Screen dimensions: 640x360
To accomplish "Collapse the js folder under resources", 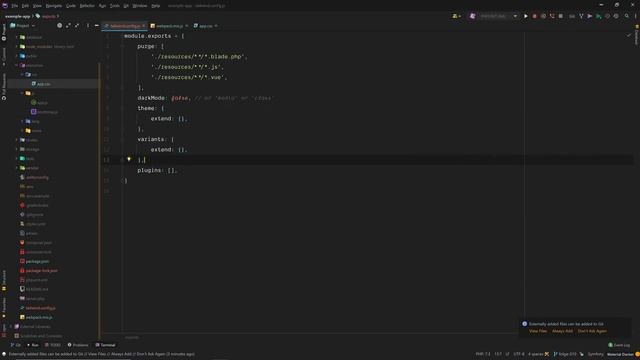I will click(x=22, y=93).
